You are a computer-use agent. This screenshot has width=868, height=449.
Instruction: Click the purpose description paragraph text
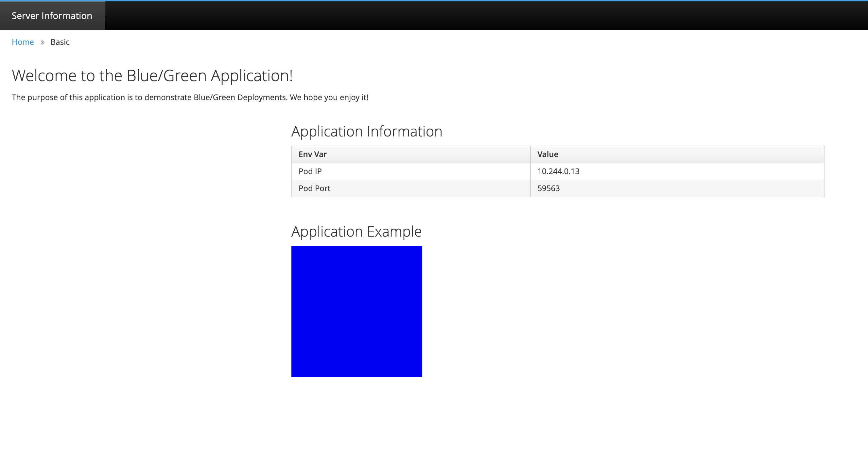pyautogui.click(x=190, y=98)
